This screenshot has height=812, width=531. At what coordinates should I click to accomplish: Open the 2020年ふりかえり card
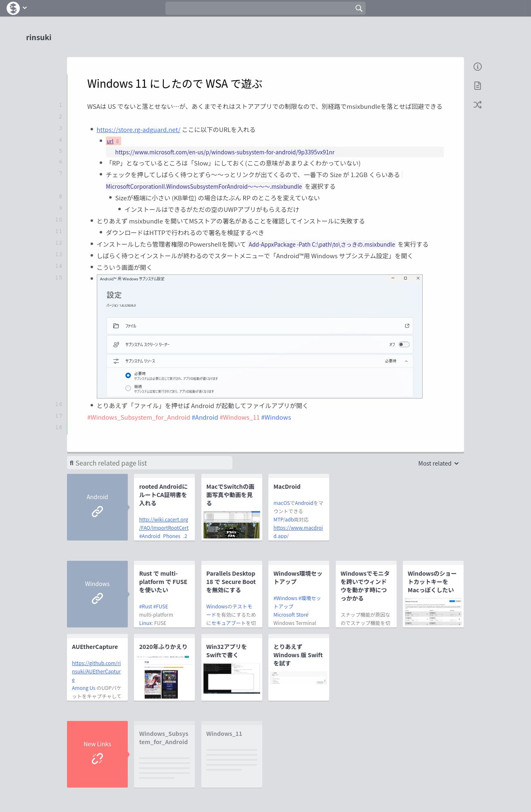[x=164, y=667]
